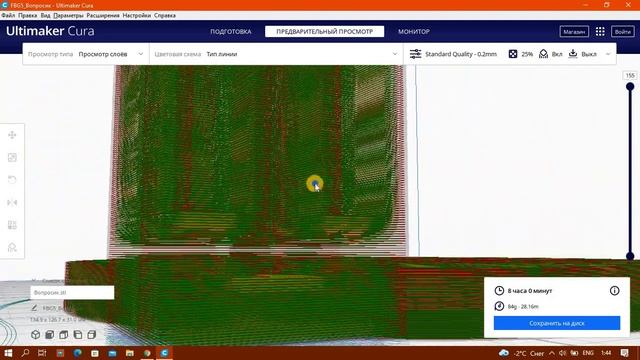Click Сохранить на диск button
The height and width of the screenshot is (360, 640).
point(557,323)
